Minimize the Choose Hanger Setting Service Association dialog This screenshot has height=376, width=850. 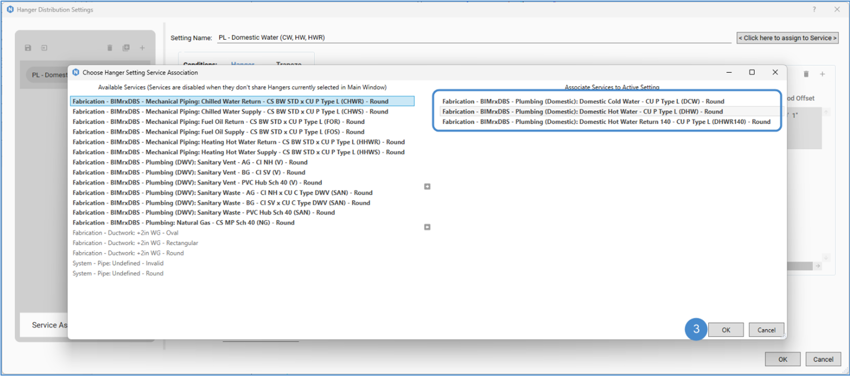tap(729, 72)
